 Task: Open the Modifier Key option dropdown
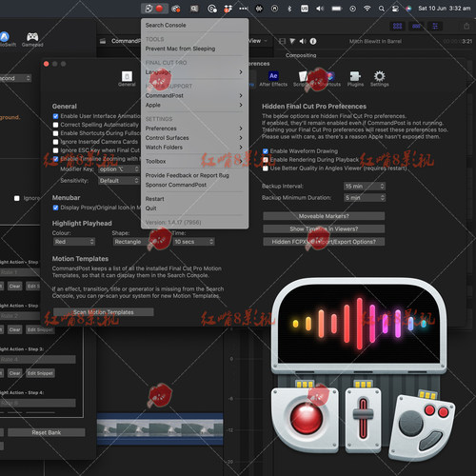coord(118,169)
